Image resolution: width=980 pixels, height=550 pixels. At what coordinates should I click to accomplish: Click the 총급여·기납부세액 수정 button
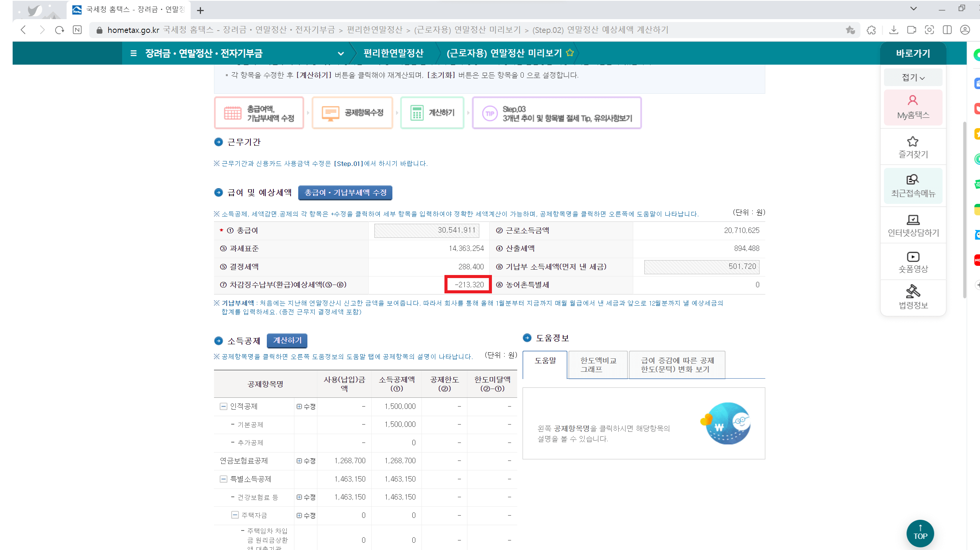345,193
